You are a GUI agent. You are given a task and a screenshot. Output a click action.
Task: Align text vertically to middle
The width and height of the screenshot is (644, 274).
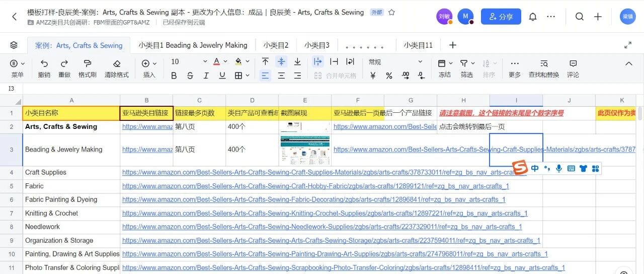(281, 61)
